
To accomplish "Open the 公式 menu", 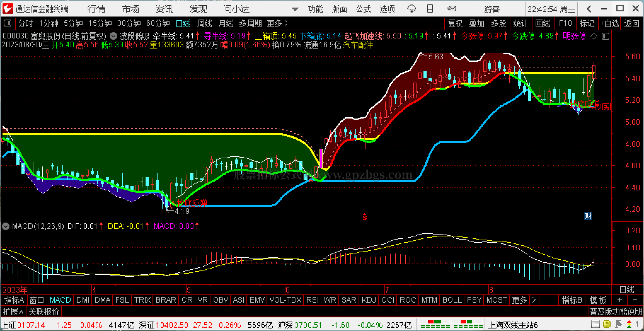I will click(x=363, y=9).
